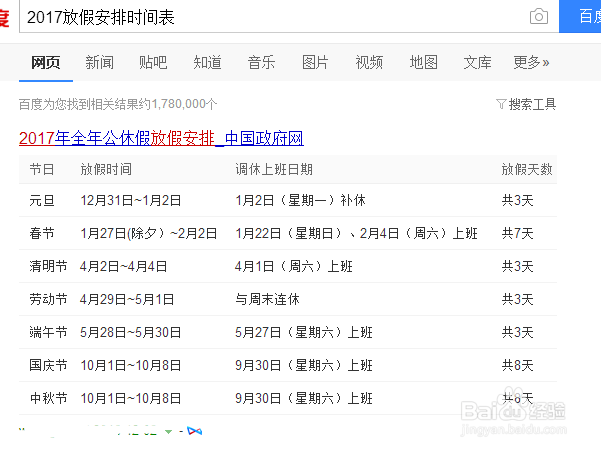Click the 12月31日~1月2日 date cell

131,200
